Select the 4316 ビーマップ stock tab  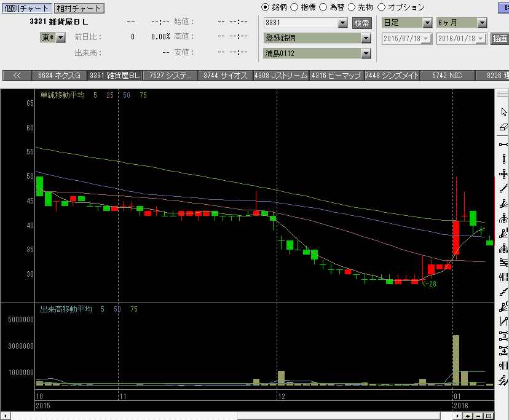336,76
